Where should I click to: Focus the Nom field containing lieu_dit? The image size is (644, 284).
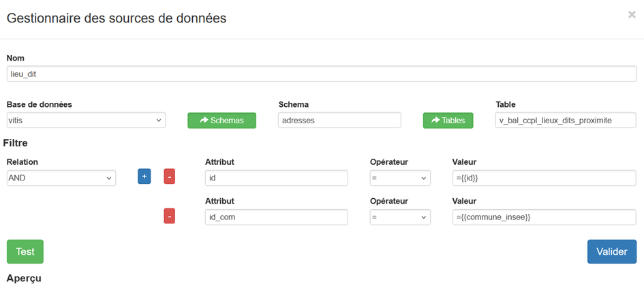[321, 74]
